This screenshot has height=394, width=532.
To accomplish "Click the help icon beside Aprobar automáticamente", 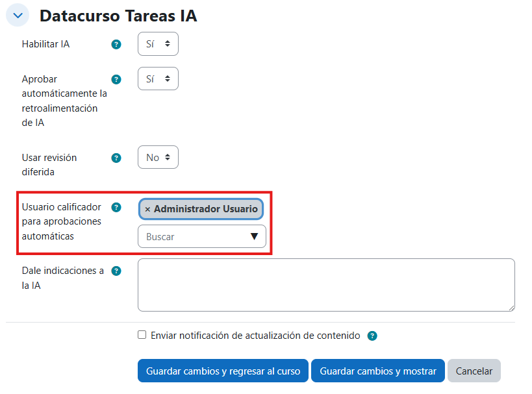I will [116, 79].
